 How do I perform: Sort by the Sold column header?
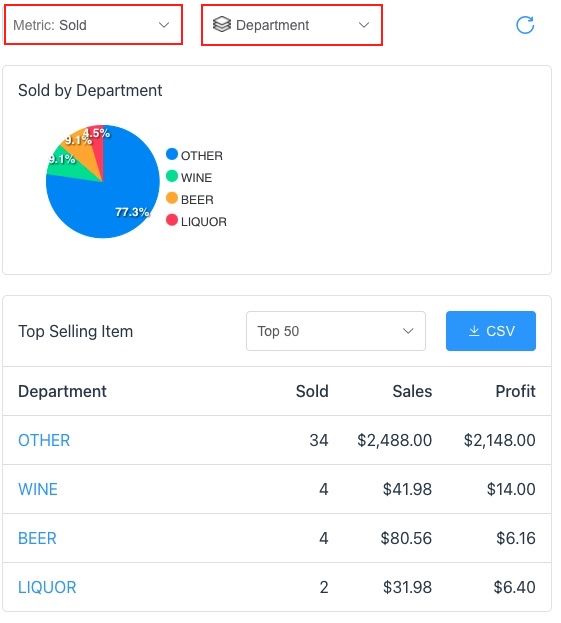point(312,391)
